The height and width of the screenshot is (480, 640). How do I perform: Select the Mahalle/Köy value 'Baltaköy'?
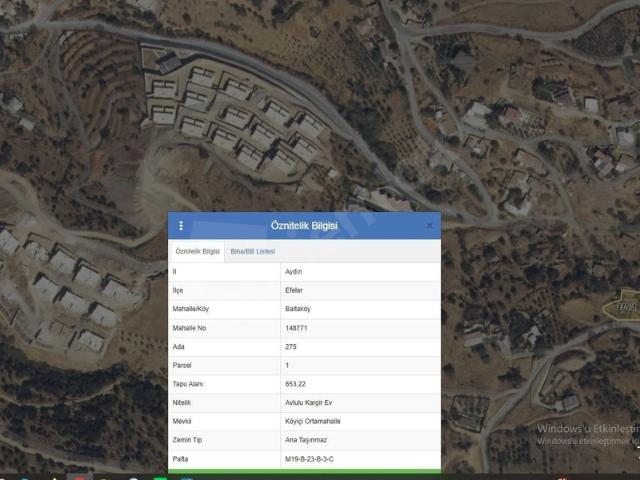298,309
